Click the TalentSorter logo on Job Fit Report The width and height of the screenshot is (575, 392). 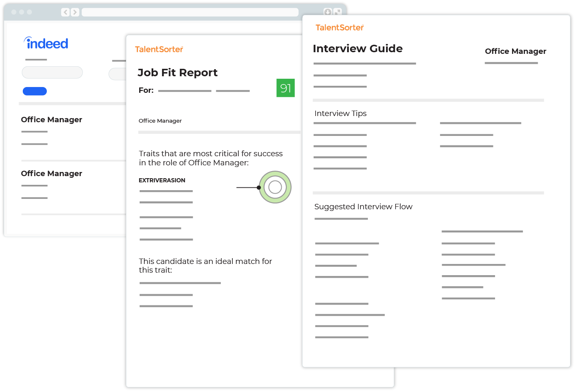click(x=159, y=49)
